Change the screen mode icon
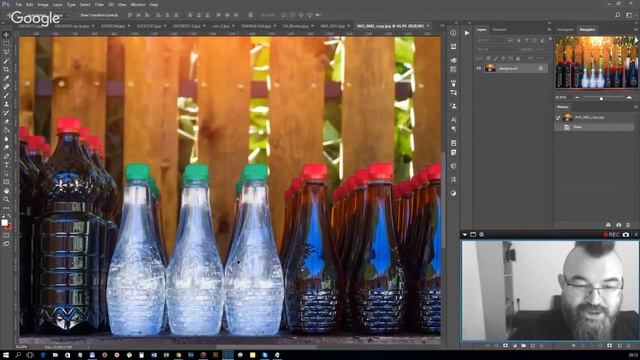 (6, 244)
